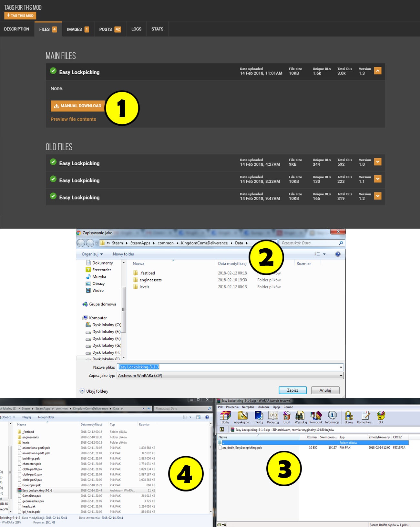Viewport: 420px width, 527px height.
Task: Expand the version 1.1 old file entry
Action: point(377,179)
